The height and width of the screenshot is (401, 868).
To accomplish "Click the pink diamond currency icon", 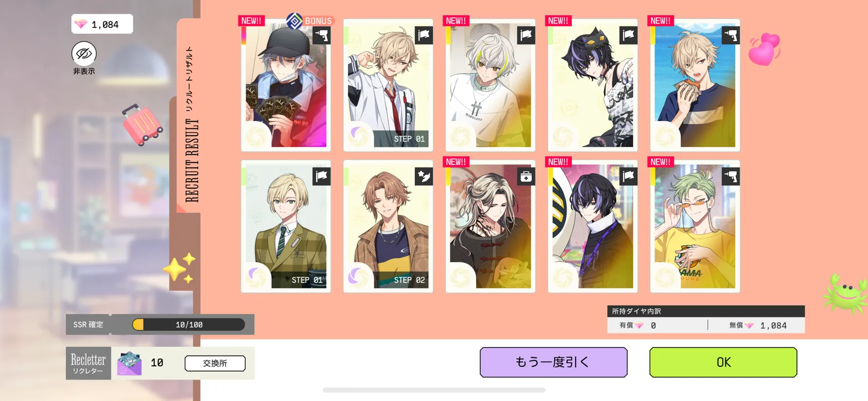I will (x=80, y=24).
